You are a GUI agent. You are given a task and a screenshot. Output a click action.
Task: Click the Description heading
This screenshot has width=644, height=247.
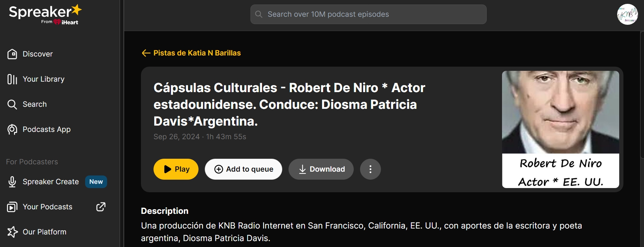click(x=165, y=211)
